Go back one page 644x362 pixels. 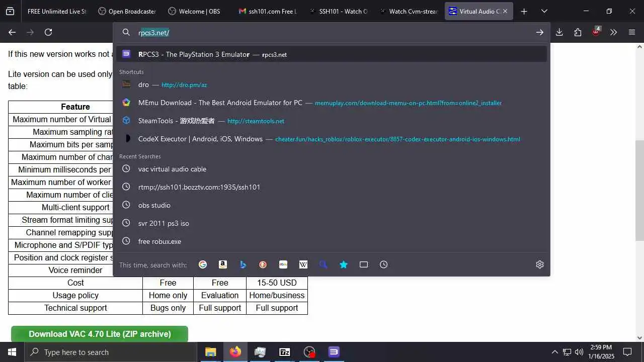click(x=12, y=32)
